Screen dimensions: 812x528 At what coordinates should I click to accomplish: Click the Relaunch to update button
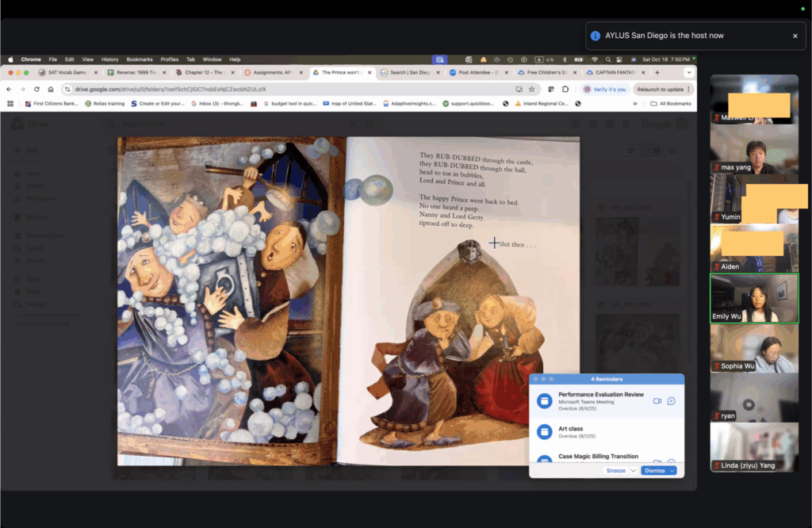tap(661, 90)
